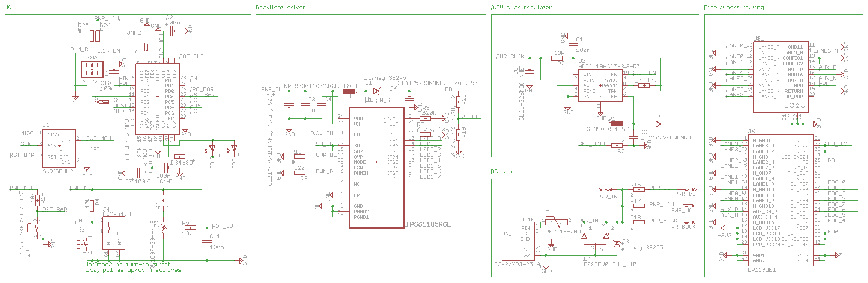Select capacitor C2 near PWR_MCU
This screenshot has width=868, height=283.
click(171, 31)
